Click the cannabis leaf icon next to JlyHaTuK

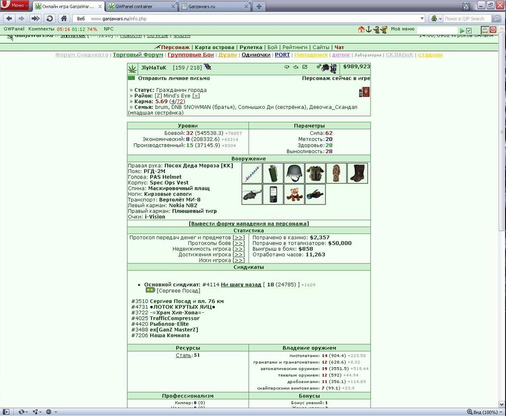[132, 69]
